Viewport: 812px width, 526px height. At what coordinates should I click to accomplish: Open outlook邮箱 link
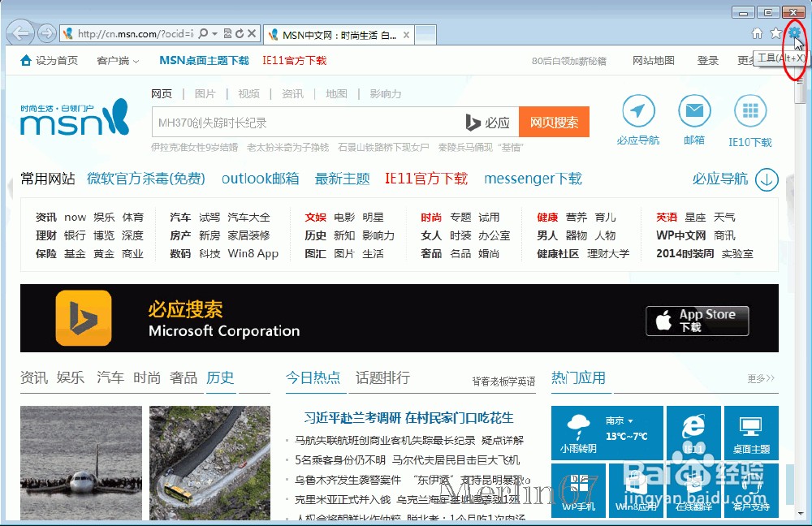tap(260, 179)
